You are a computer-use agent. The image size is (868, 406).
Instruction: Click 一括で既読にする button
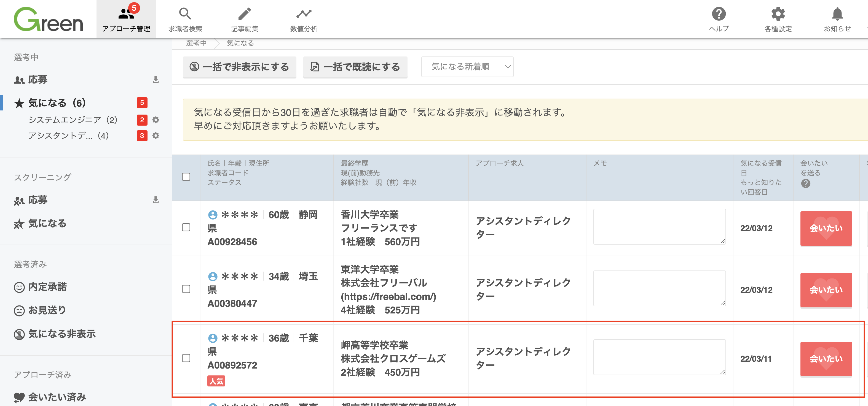click(355, 67)
